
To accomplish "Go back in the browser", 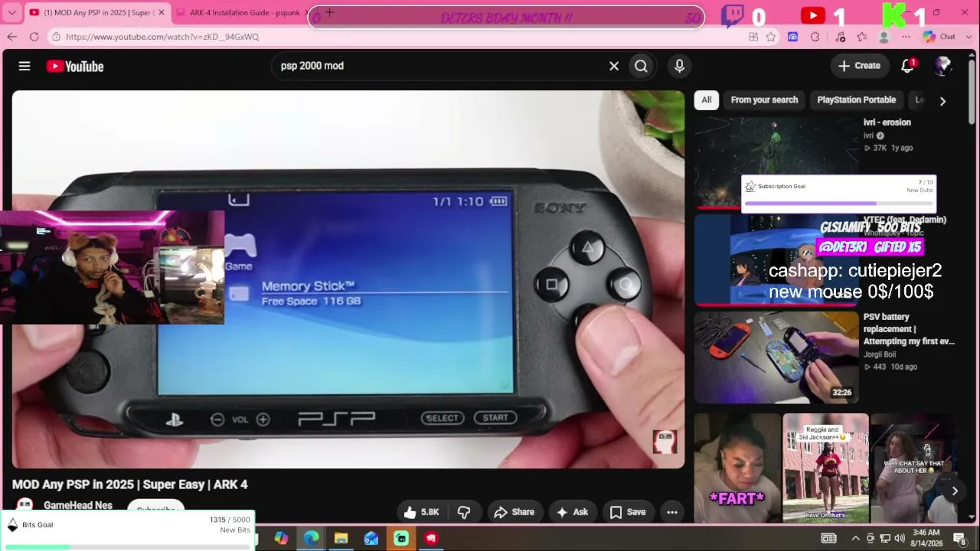I will tap(11, 37).
